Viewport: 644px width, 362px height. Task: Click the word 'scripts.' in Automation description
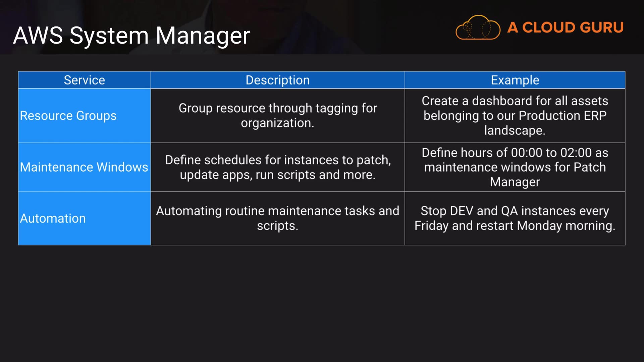pyautogui.click(x=277, y=226)
